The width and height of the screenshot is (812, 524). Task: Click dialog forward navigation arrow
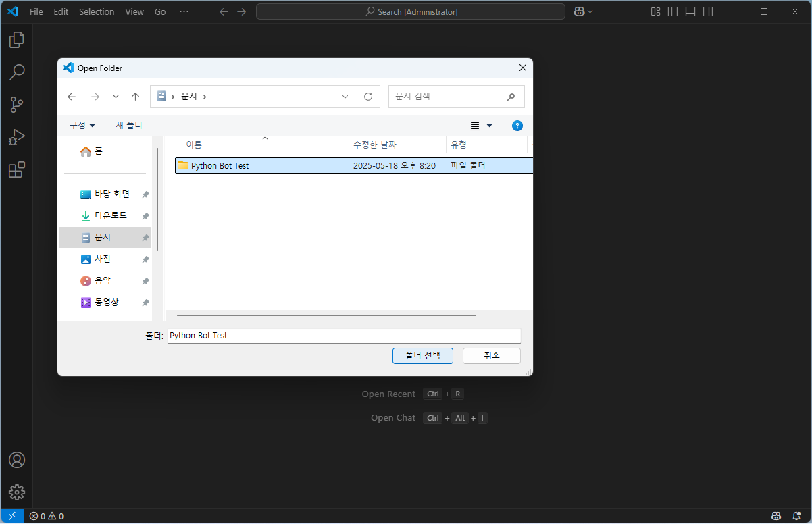click(95, 97)
